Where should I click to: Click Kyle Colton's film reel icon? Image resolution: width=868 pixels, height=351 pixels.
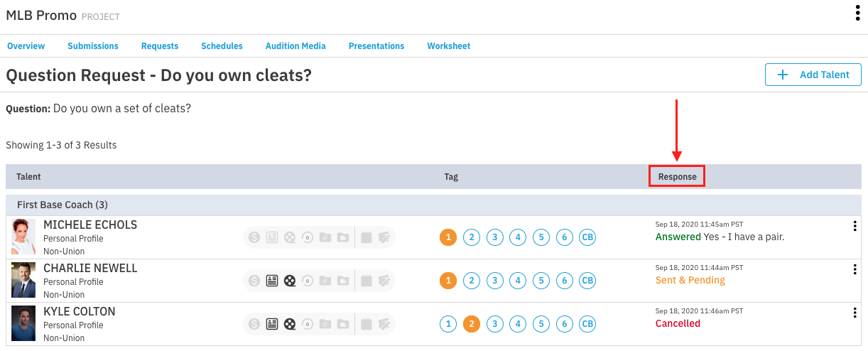[289, 324]
